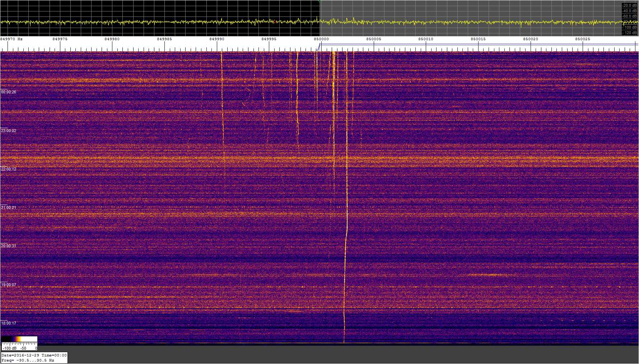Click the 850005 frequency scale label
Screen dimensions: 639x364
(x=374, y=39)
